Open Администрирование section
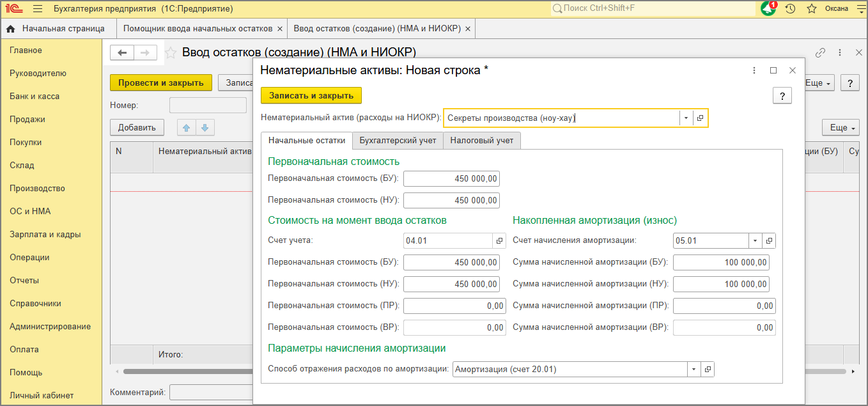 (50, 327)
